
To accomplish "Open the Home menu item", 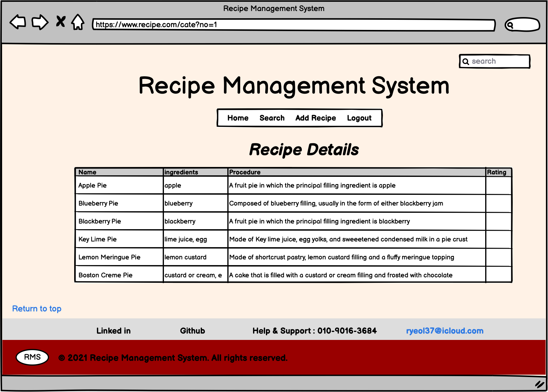I will click(238, 118).
